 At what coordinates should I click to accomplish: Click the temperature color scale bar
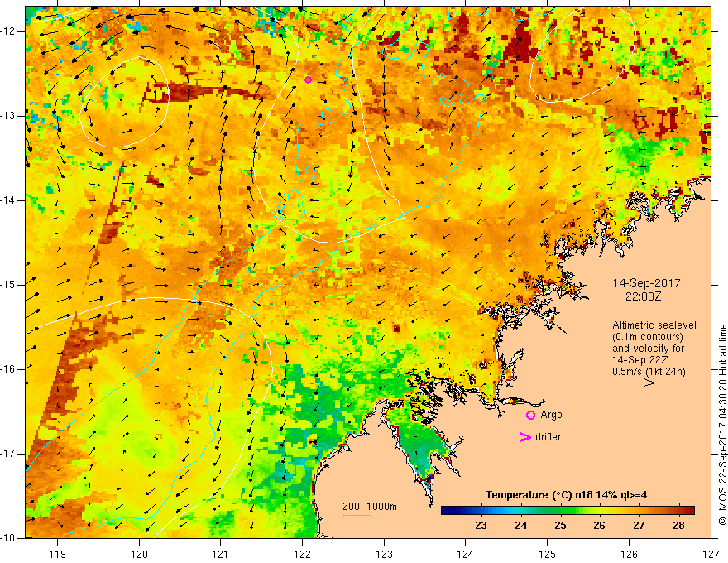[568, 511]
